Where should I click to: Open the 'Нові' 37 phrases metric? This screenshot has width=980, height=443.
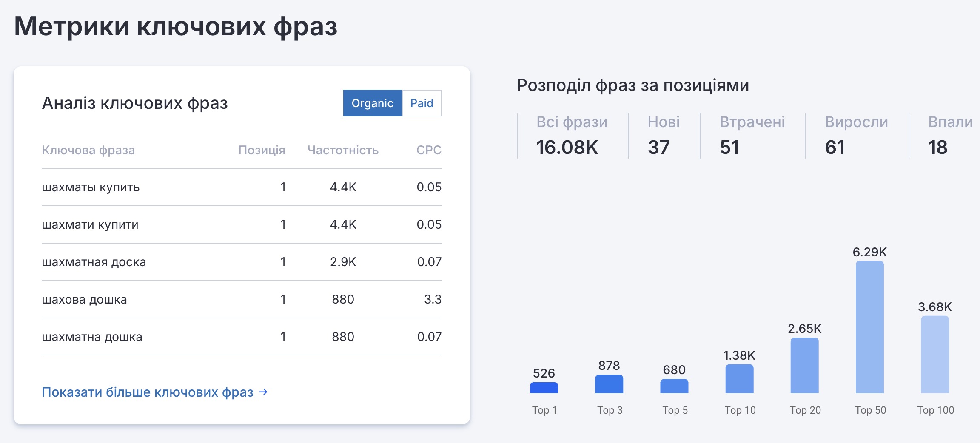pos(663,136)
